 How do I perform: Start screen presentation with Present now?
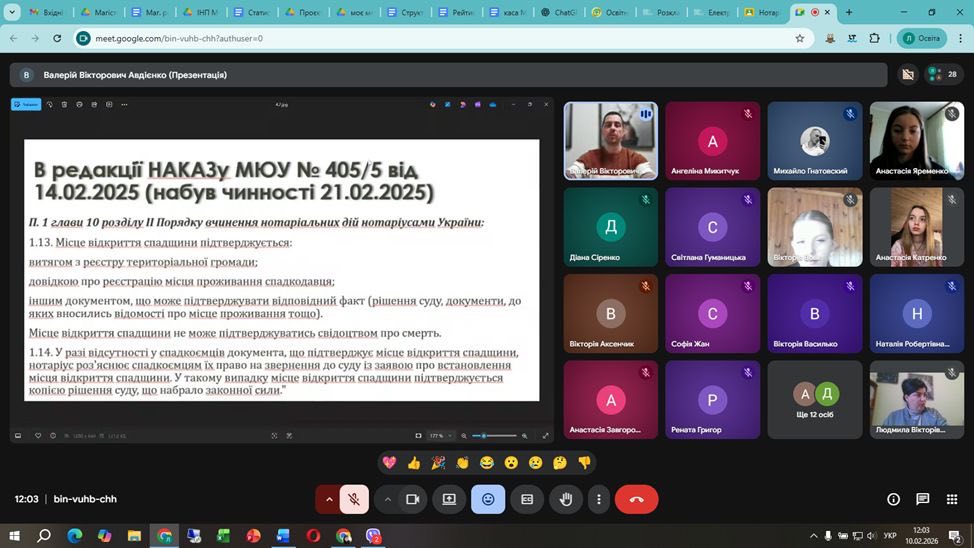(449, 499)
